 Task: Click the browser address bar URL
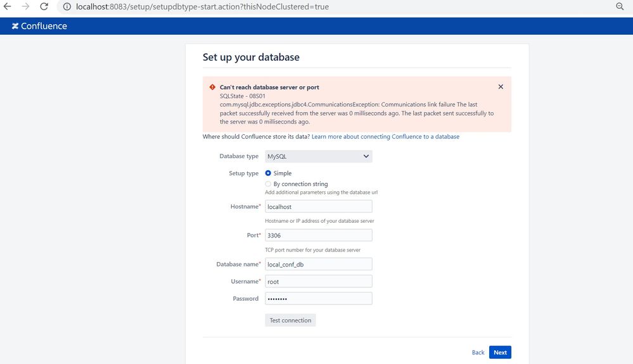(202, 6)
